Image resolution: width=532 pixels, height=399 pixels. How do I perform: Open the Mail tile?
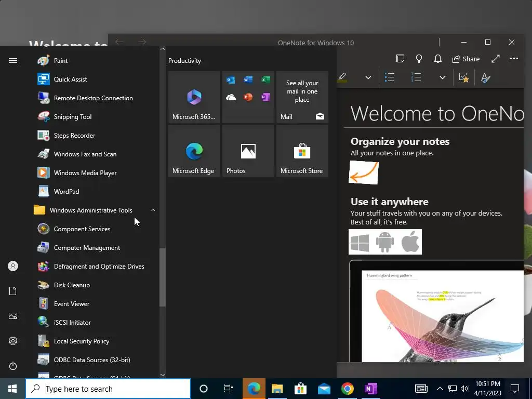tap(302, 97)
